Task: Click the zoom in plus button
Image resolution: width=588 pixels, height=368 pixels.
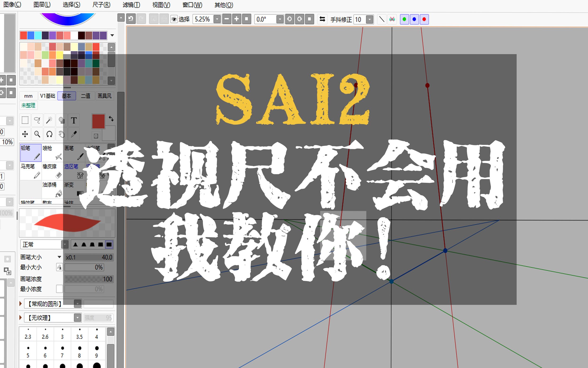Action: pos(236,19)
